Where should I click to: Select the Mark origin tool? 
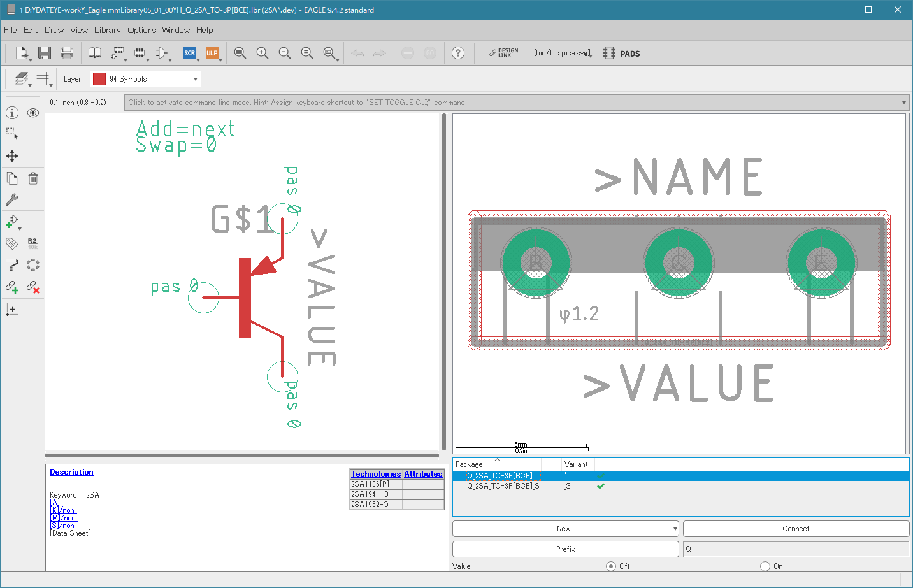(12, 310)
